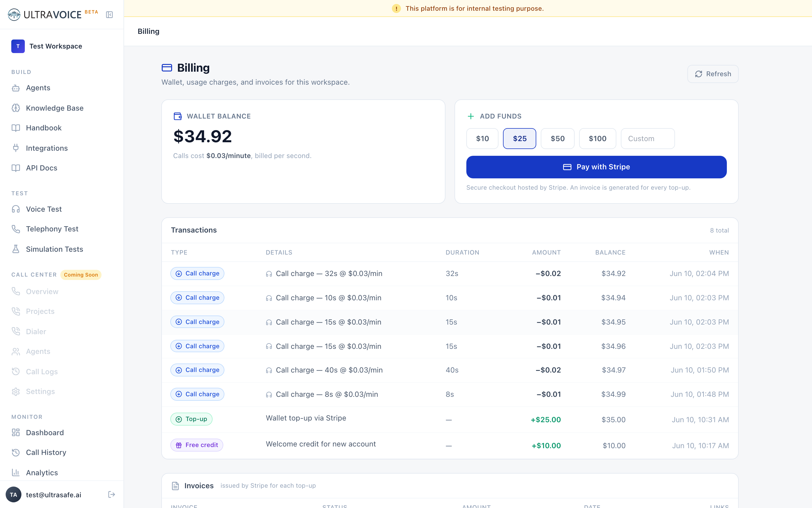Click the wallet icon beside Wallet Balance
This screenshot has width=812, height=508.
point(178,116)
